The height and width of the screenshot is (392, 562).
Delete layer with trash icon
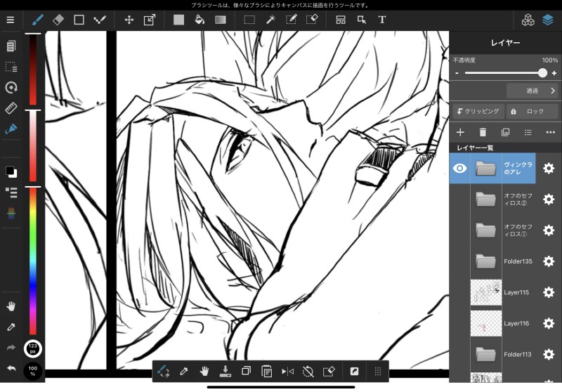click(x=483, y=132)
